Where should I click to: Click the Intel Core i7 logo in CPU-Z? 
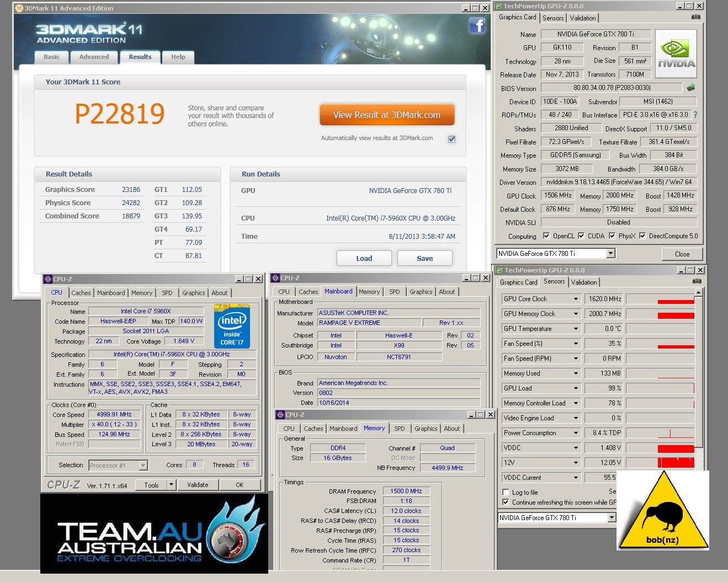[x=232, y=326]
